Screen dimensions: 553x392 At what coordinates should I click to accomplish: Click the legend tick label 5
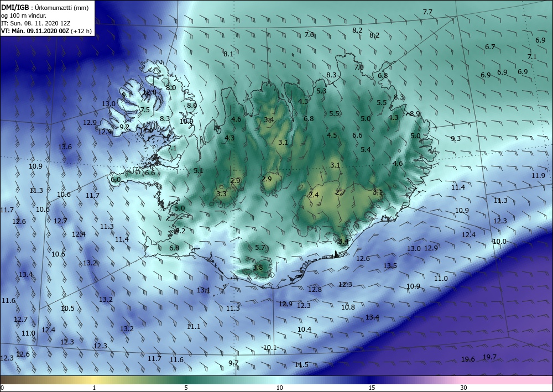186,388
